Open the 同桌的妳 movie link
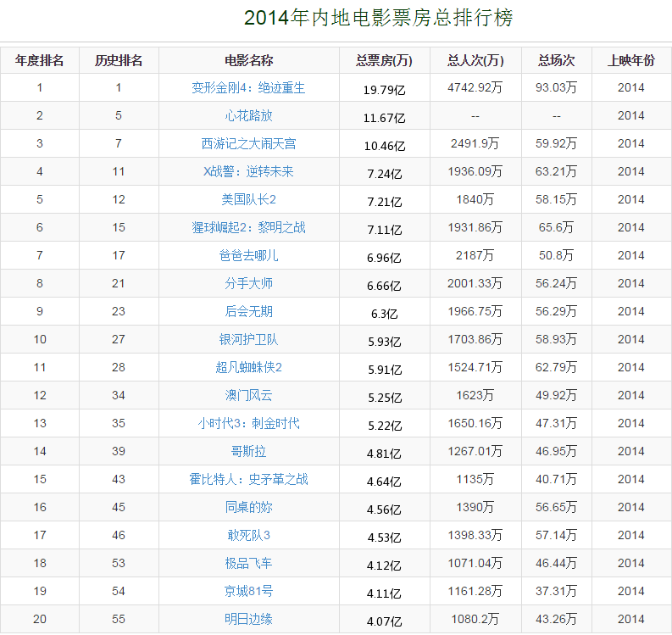Image resolution: width=672 pixels, height=635 pixels. coord(248,507)
